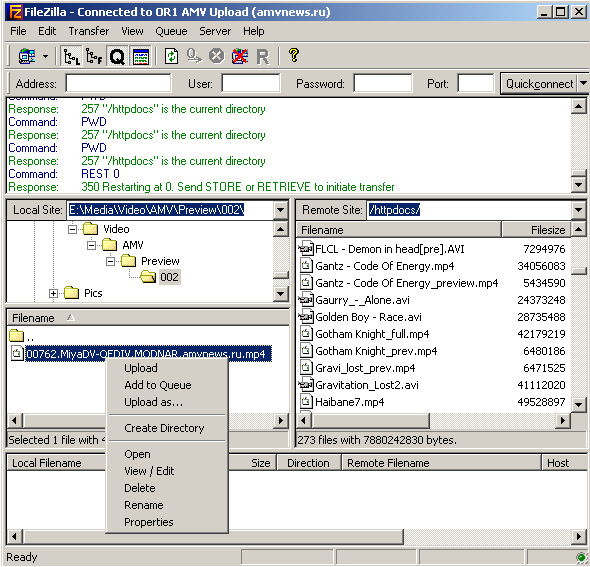Viewport: 590px width, 567px height.
Task: Open the Site Manager icon
Action: (27, 56)
